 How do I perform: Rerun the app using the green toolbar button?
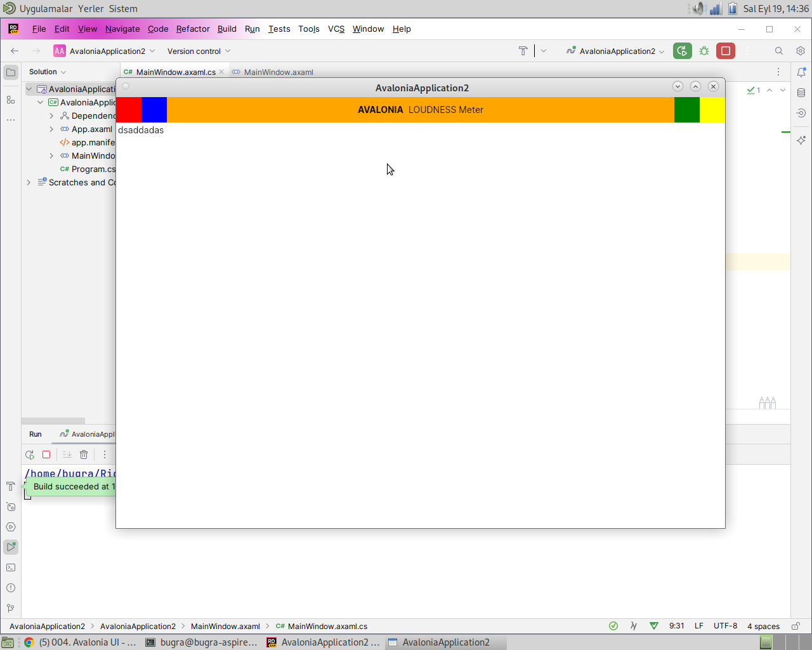tap(683, 51)
